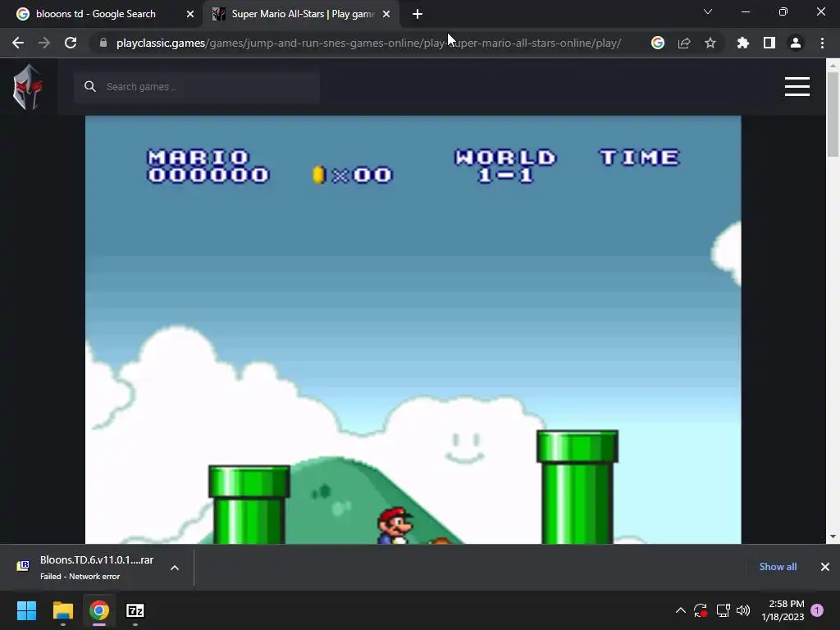Open the Bloons rar file icon
Screen dimensions: 840x630
point(23,566)
